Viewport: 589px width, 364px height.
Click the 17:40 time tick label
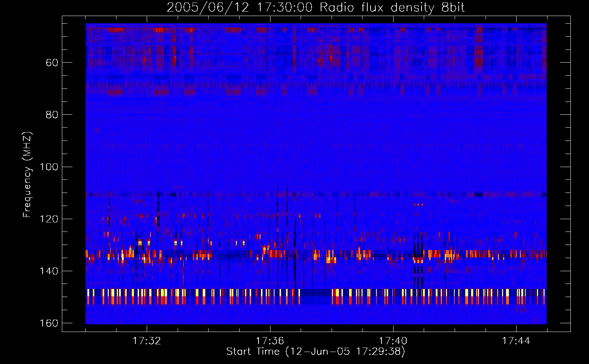pos(393,341)
